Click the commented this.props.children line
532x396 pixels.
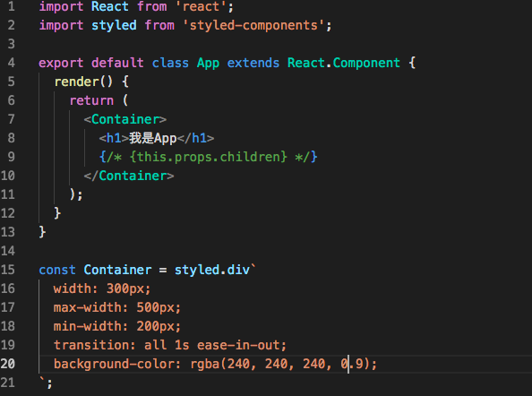pos(209,157)
